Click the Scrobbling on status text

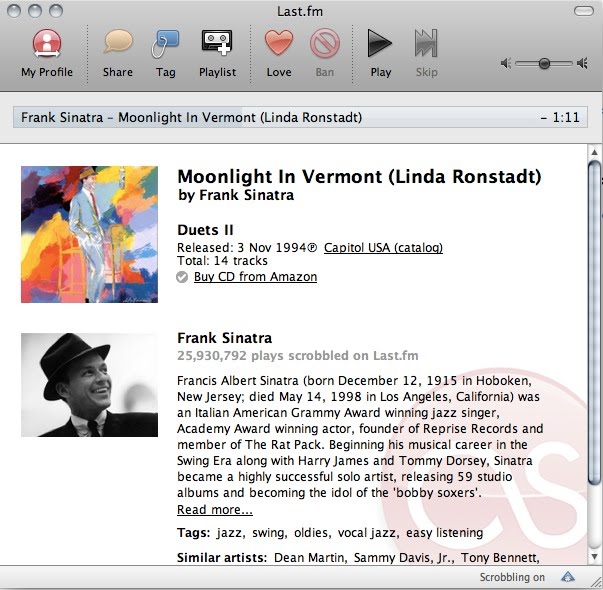(x=512, y=577)
